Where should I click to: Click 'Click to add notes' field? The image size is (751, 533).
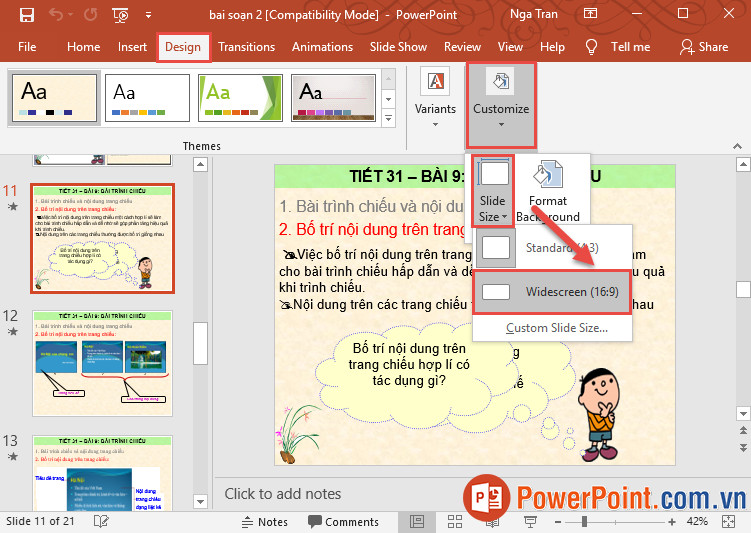tap(283, 494)
